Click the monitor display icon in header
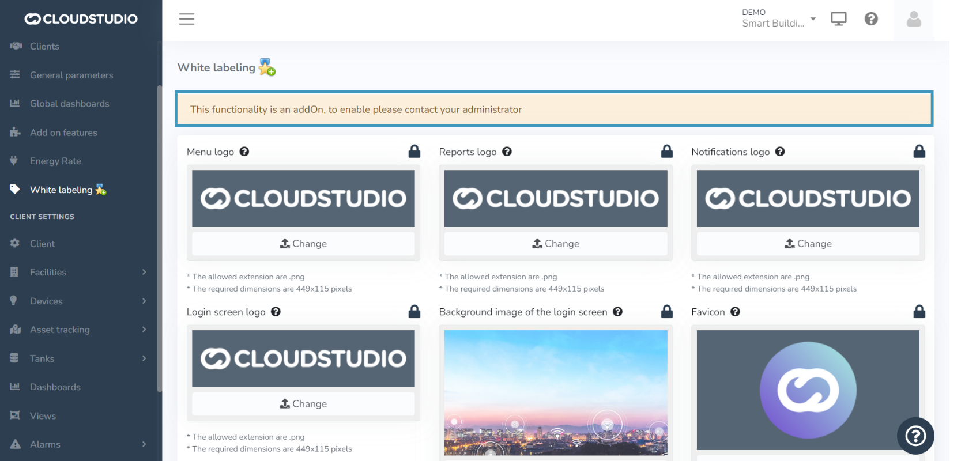 click(838, 19)
